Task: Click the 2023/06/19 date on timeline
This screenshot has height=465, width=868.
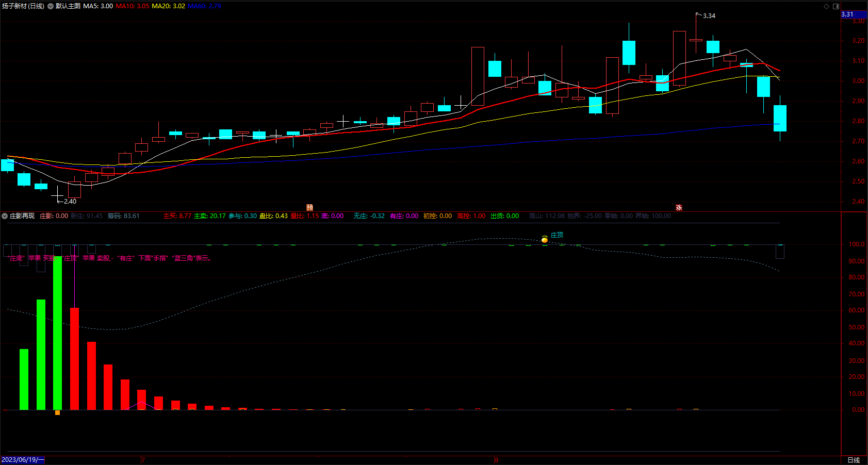Action: pos(23,460)
